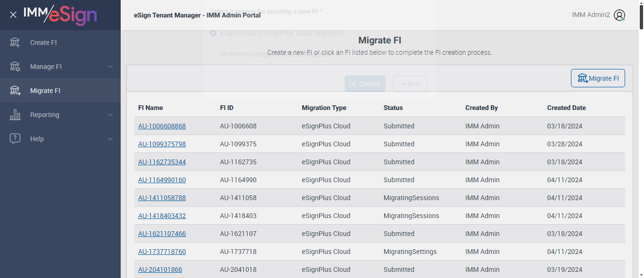Viewport: 644px width, 278px height.
Task: Open FI link AU-1418403432
Action: 162,216
